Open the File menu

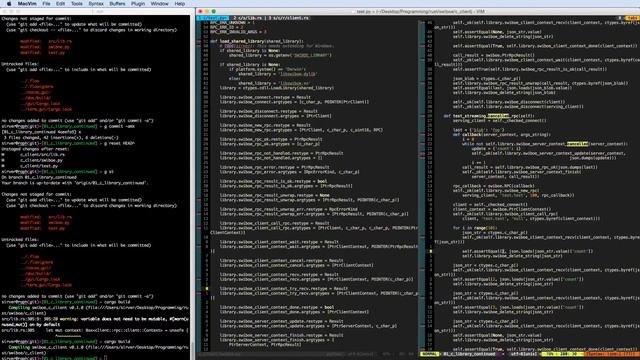pyautogui.click(x=47, y=4)
